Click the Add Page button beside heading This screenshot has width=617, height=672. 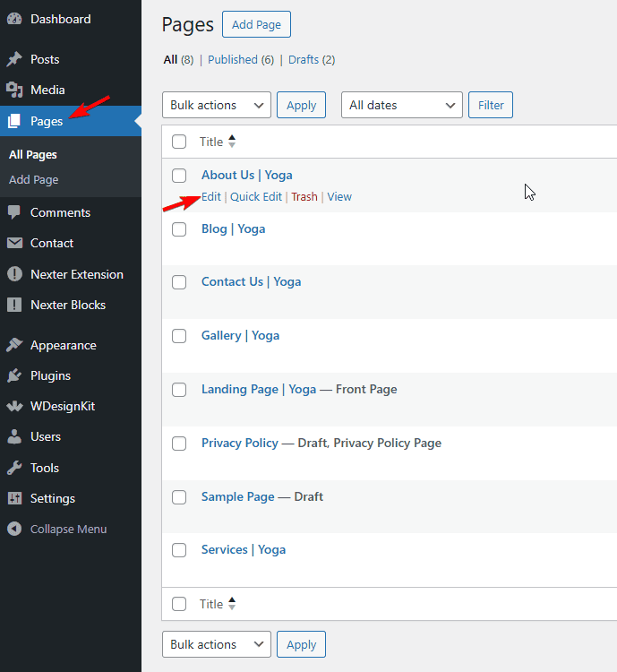tap(256, 24)
